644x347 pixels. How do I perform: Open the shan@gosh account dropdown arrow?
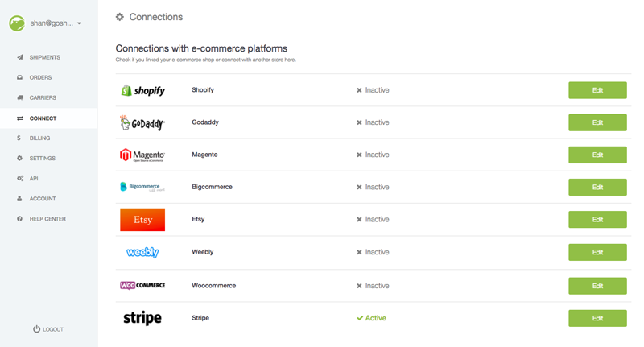79,23
